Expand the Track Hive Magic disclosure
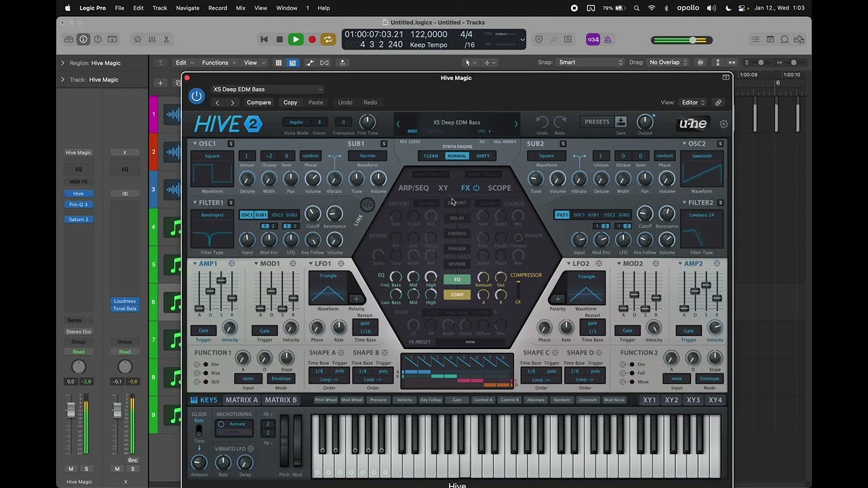Screen dimensions: 868x488 coord(62,79)
